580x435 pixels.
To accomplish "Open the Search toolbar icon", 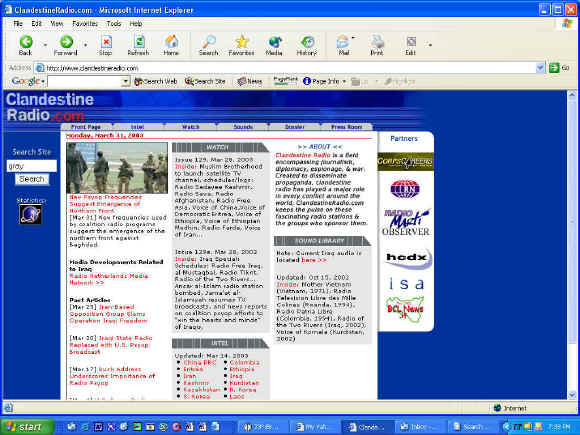I will click(x=209, y=42).
